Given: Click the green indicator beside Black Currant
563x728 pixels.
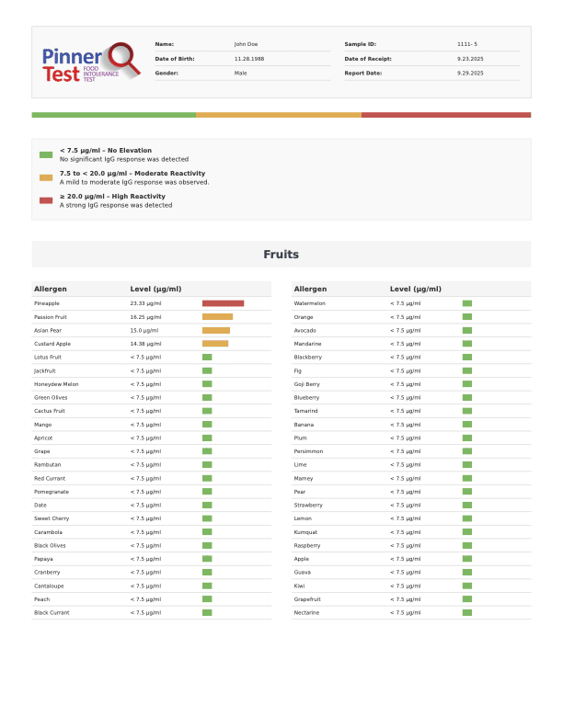Looking at the screenshot, I should point(207,612).
